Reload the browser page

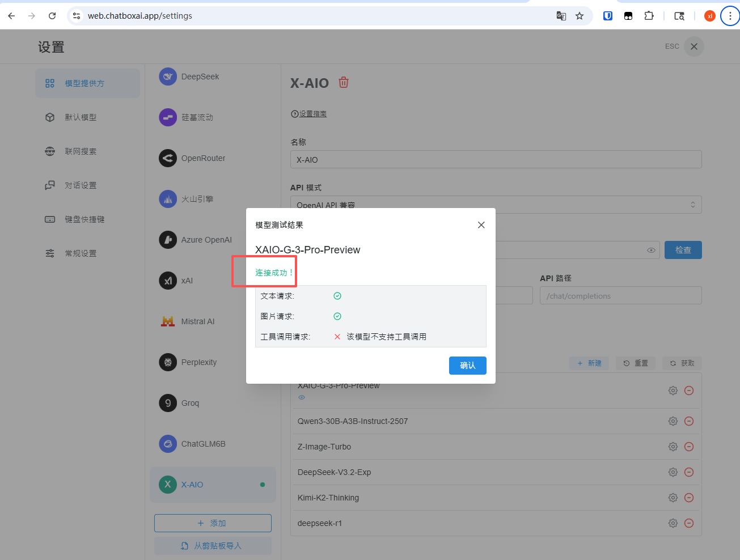click(x=52, y=16)
